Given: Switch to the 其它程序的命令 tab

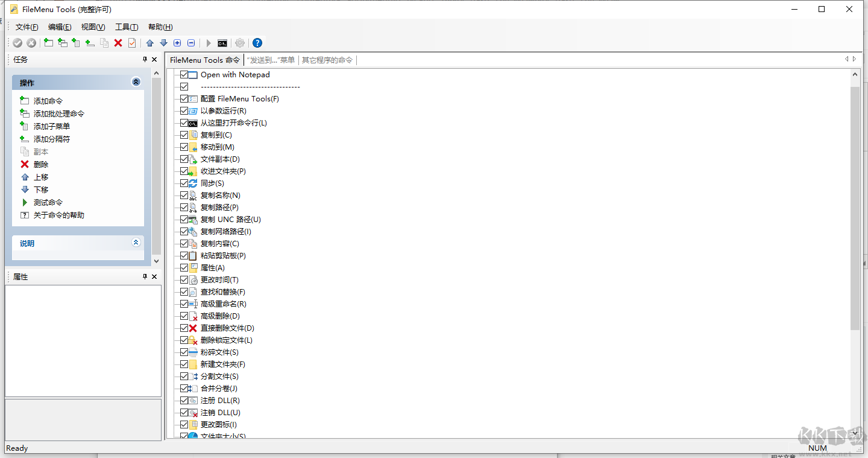Looking at the screenshot, I should (x=328, y=60).
